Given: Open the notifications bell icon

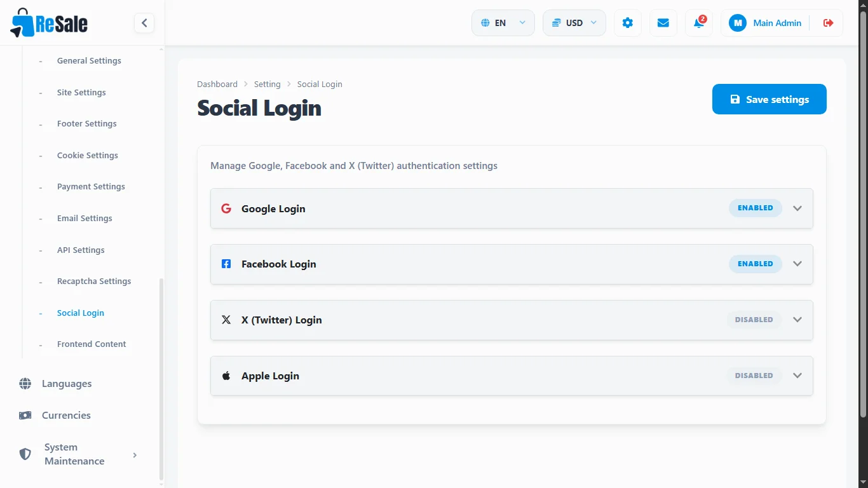Looking at the screenshot, I should click(699, 23).
